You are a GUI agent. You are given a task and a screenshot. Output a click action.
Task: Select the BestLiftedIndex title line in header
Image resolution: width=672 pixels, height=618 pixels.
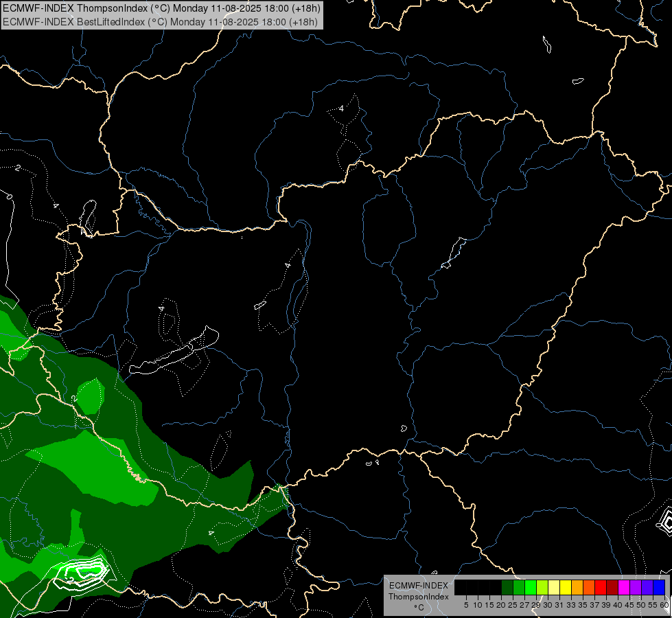[x=161, y=22]
